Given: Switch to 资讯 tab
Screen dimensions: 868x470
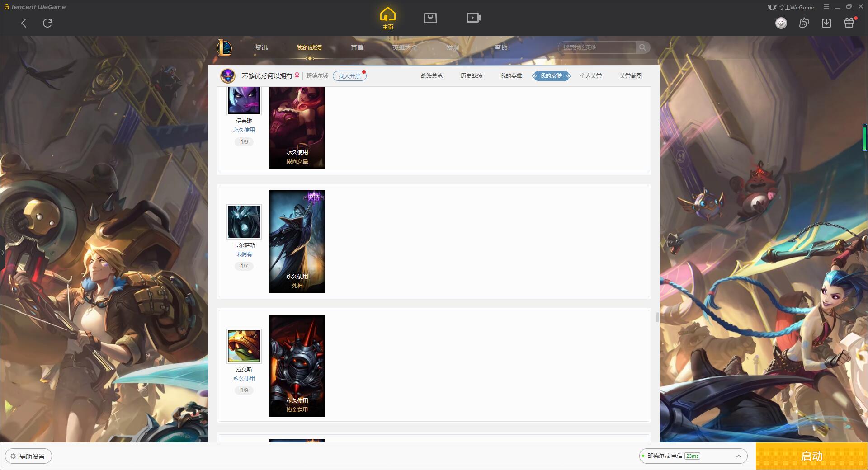Looking at the screenshot, I should pos(261,47).
